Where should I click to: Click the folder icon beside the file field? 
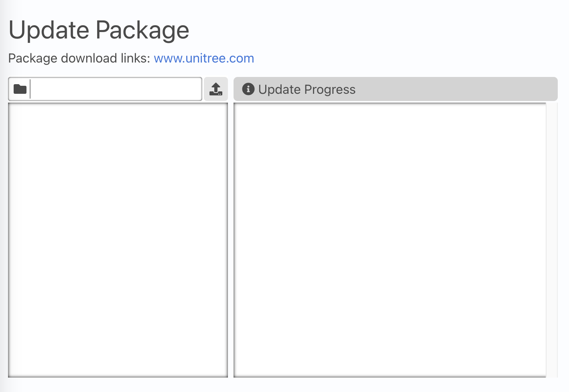point(20,89)
